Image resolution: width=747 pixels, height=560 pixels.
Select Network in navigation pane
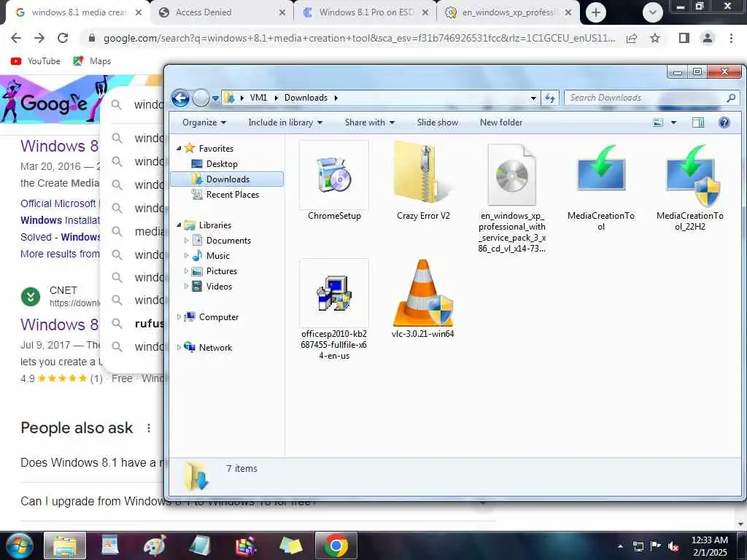coord(215,348)
